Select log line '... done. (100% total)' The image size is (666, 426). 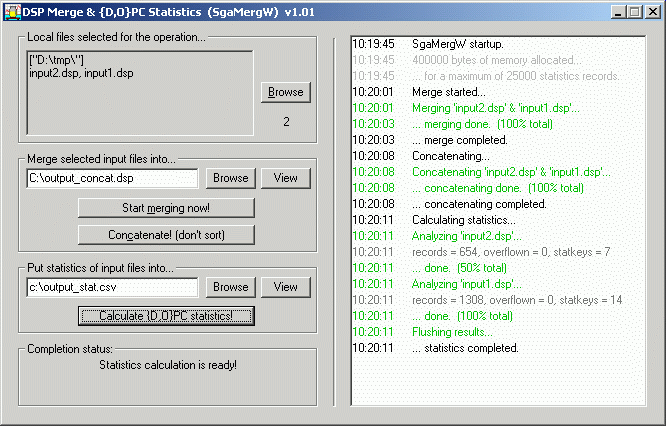462,316
